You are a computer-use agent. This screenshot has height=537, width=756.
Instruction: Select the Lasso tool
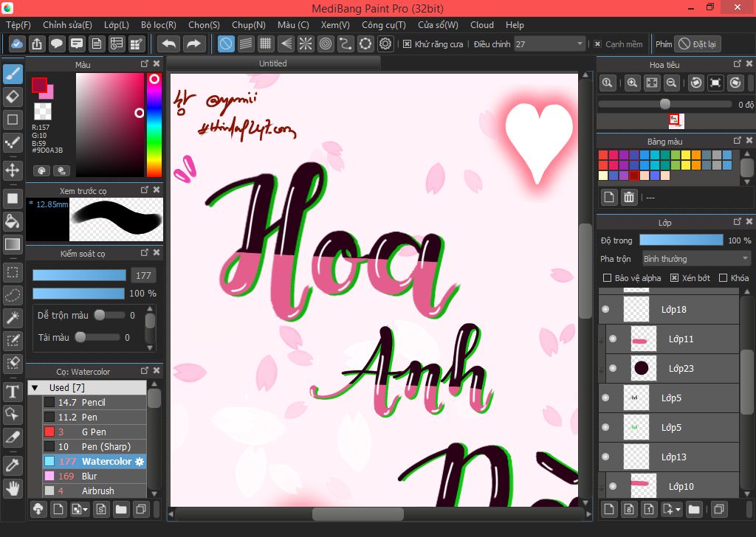click(x=13, y=295)
